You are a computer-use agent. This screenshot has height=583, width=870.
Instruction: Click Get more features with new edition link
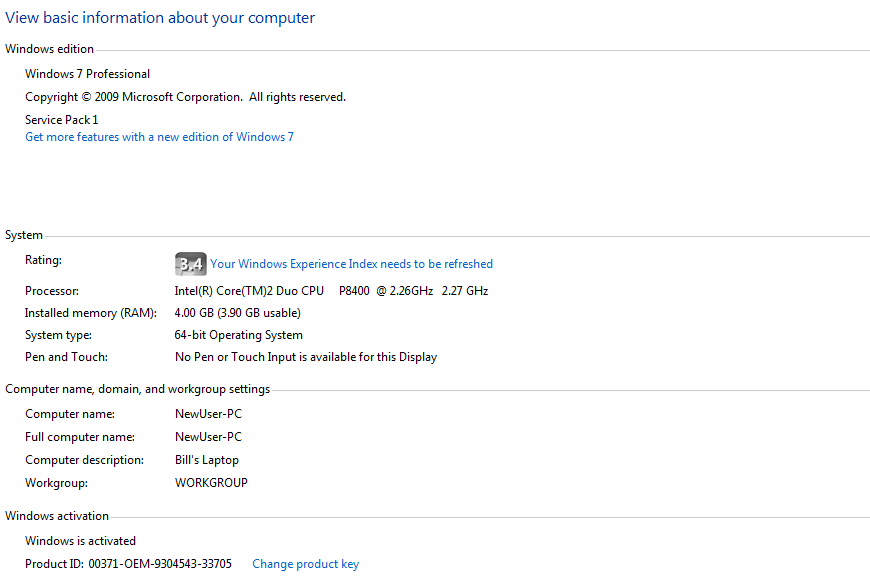point(159,137)
